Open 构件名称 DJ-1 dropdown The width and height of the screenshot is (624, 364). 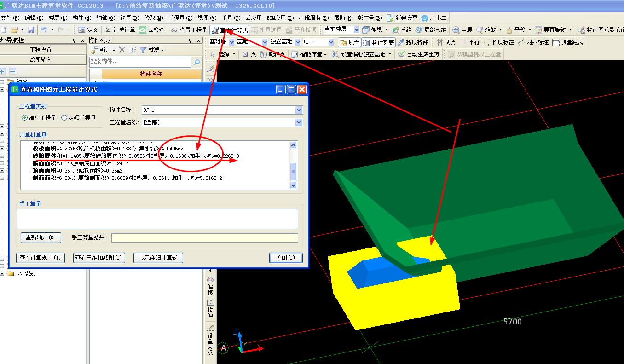pos(299,110)
